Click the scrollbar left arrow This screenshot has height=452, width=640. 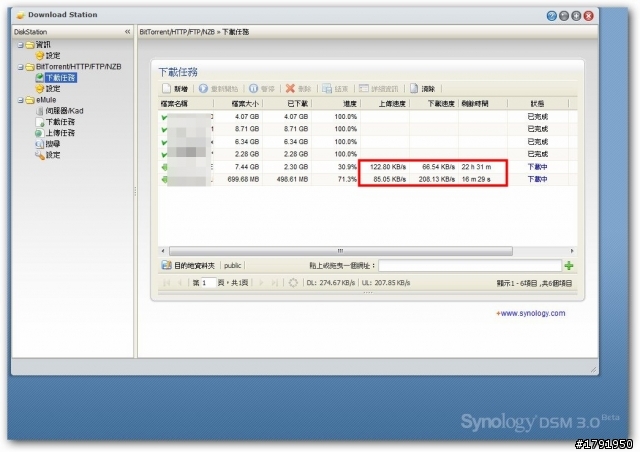(x=163, y=251)
